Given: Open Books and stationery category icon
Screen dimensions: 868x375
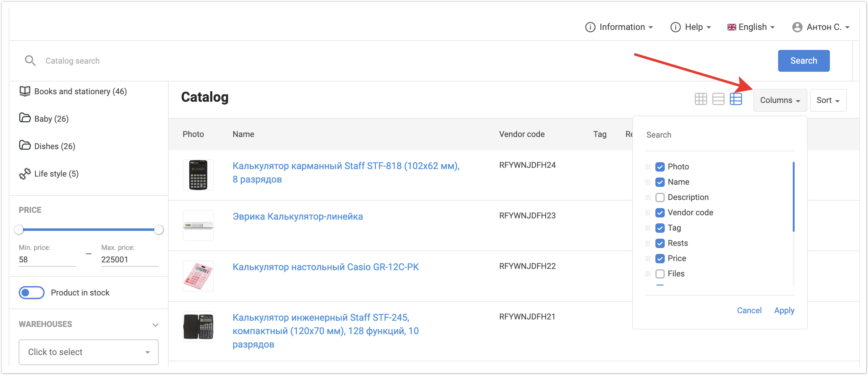Looking at the screenshot, I should pos(25,91).
